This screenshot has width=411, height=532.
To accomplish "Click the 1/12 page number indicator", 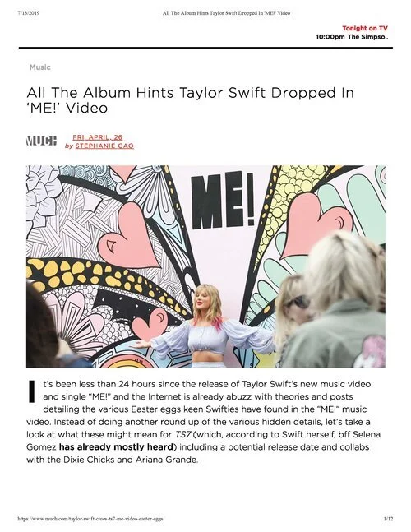I will coord(389,519).
